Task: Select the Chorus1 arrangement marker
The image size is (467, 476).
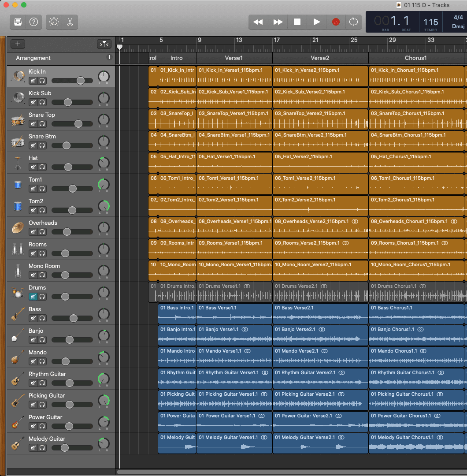Action: click(x=415, y=58)
